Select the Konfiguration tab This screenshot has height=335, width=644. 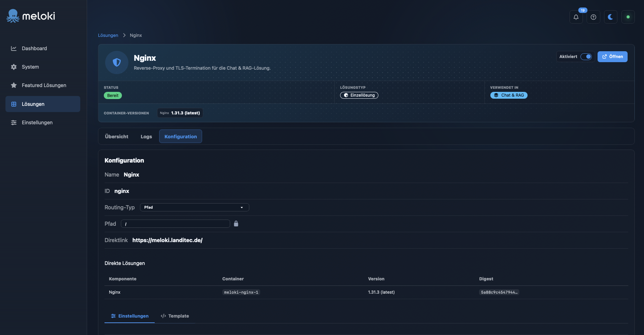pos(181,137)
